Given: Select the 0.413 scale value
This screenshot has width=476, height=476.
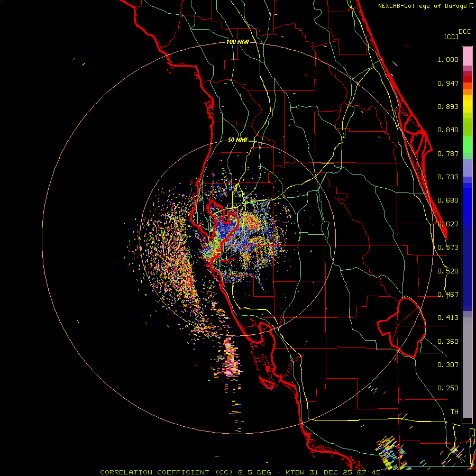Looking at the screenshot, I should pos(448,318).
